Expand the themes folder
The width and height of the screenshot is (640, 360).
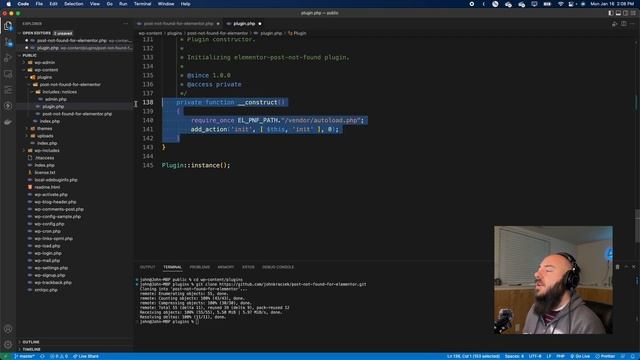pos(44,129)
